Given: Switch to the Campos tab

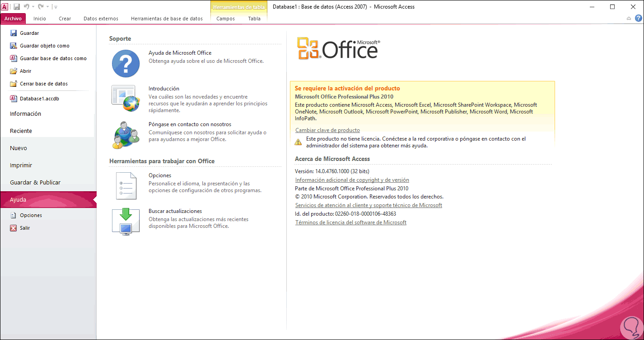Looking at the screenshot, I should tap(226, 19).
